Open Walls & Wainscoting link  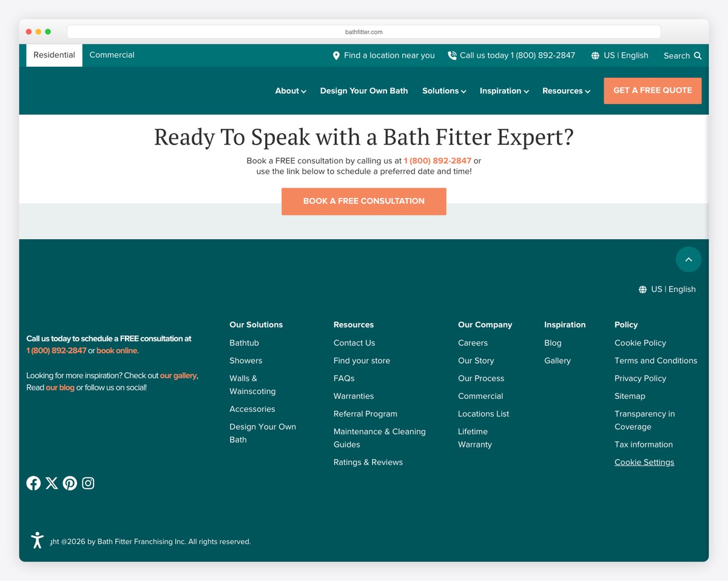coord(252,385)
